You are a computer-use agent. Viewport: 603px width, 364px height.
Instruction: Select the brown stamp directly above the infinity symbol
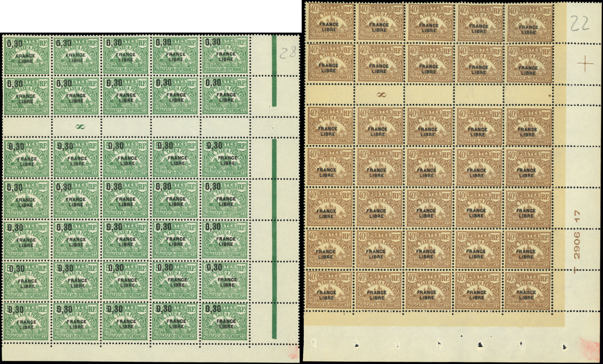(381, 63)
